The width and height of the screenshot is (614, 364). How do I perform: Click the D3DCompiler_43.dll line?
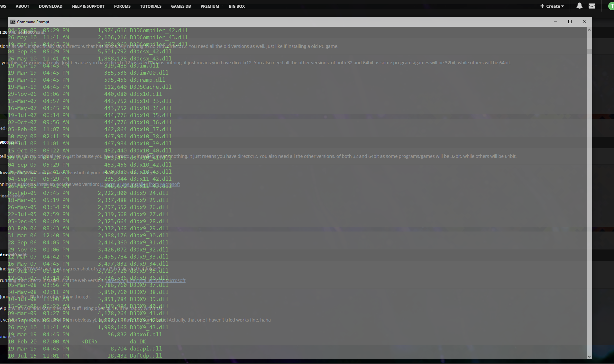pyautogui.click(x=98, y=37)
